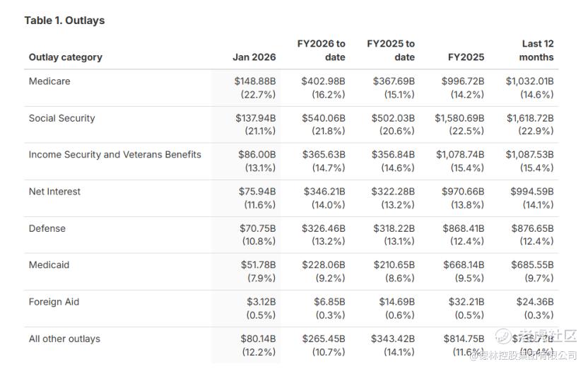Viewport: 588px width, 369px height.
Task: Click Net Interest's $970.66B FY2025 value
Action: pyautogui.click(x=463, y=192)
